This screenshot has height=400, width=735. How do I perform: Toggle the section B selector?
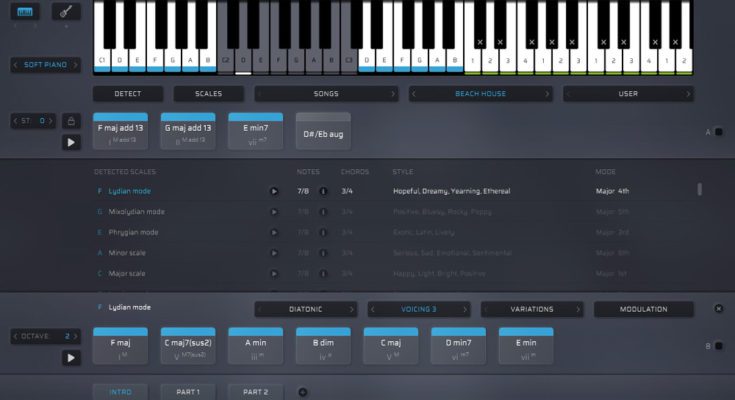(718, 346)
